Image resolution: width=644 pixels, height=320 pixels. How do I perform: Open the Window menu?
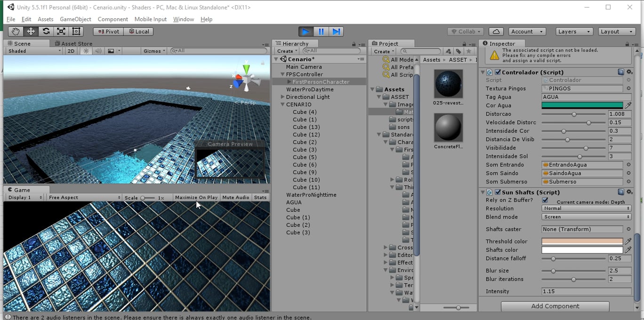pos(184,19)
